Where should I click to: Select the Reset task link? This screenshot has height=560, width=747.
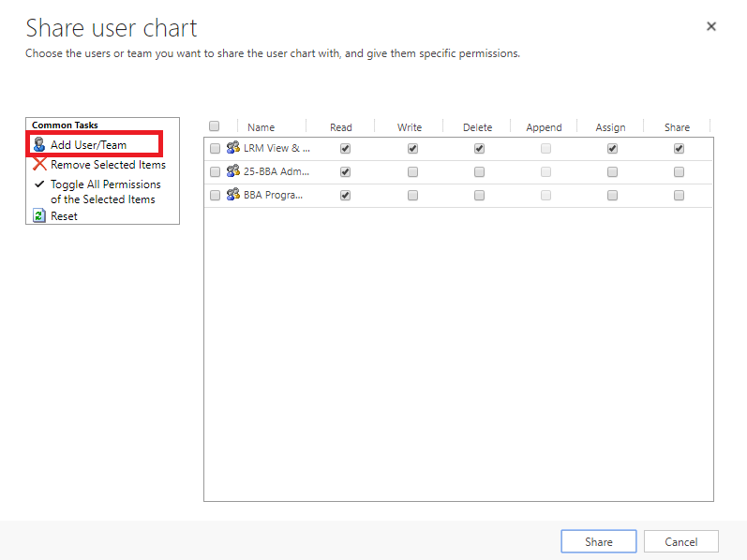[x=64, y=216]
